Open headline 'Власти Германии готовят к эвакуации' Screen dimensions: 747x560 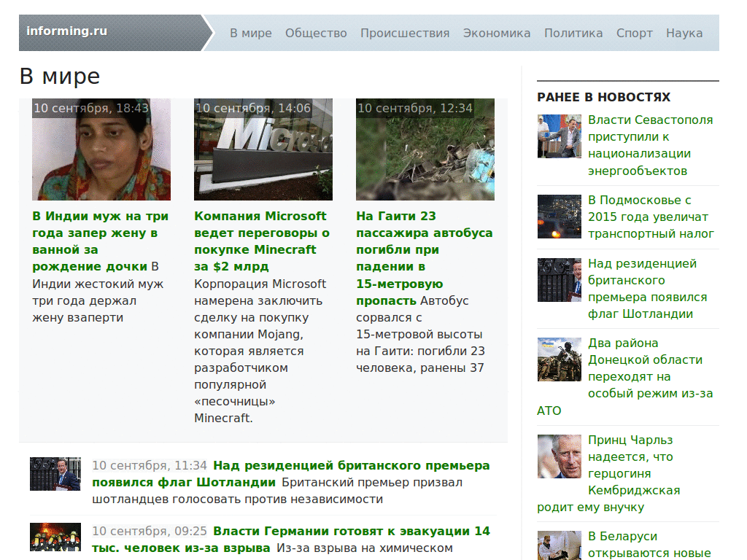(290, 540)
